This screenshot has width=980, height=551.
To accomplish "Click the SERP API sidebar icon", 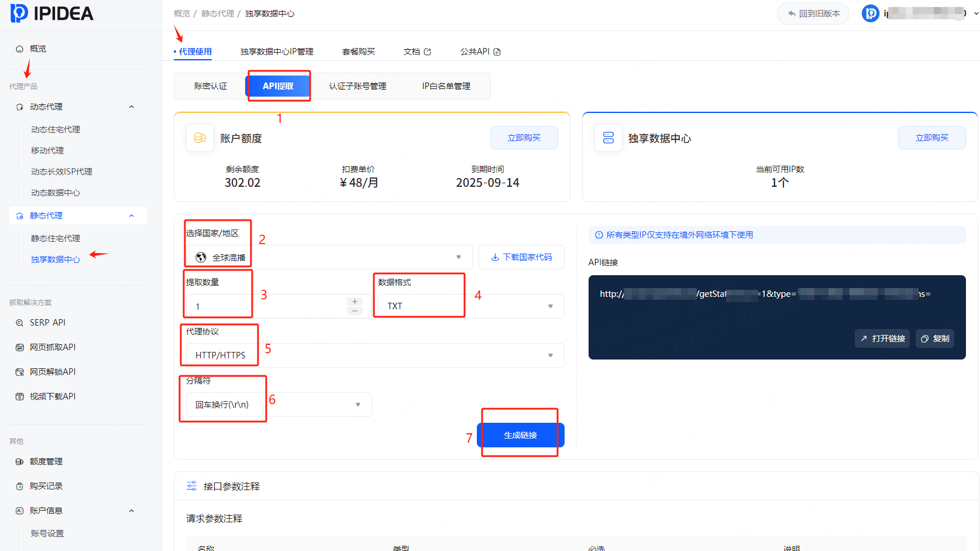I will [19, 323].
